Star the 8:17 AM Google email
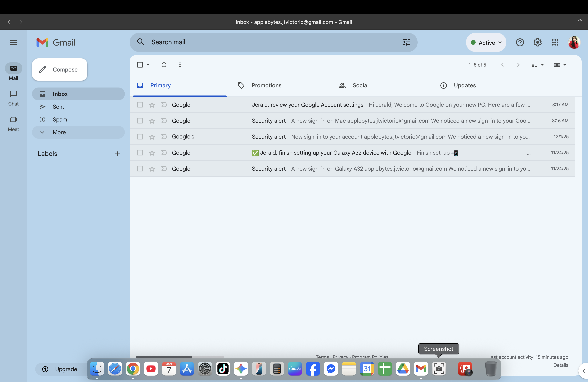The image size is (588, 382). (x=152, y=105)
